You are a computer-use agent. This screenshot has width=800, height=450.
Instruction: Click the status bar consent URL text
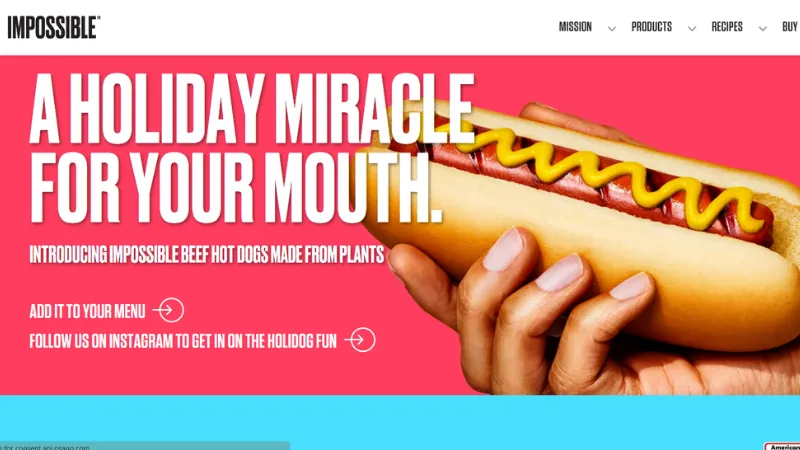[45, 447]
